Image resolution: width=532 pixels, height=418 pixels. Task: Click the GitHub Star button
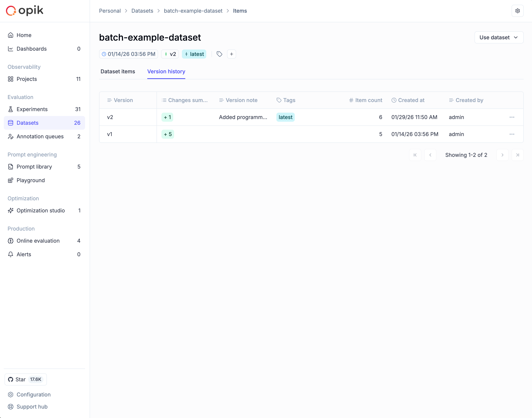pos(26,379)
